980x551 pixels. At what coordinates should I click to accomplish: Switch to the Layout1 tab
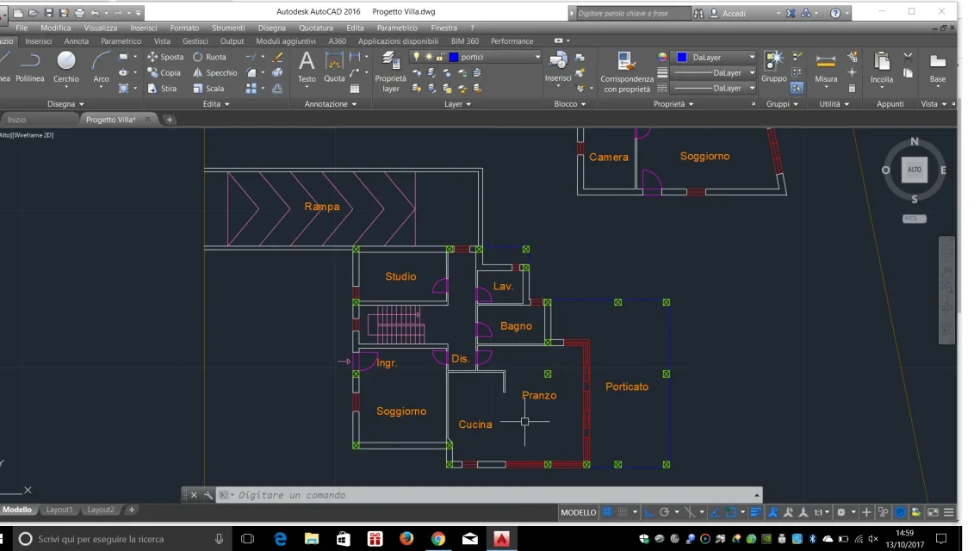click(59, 510)
